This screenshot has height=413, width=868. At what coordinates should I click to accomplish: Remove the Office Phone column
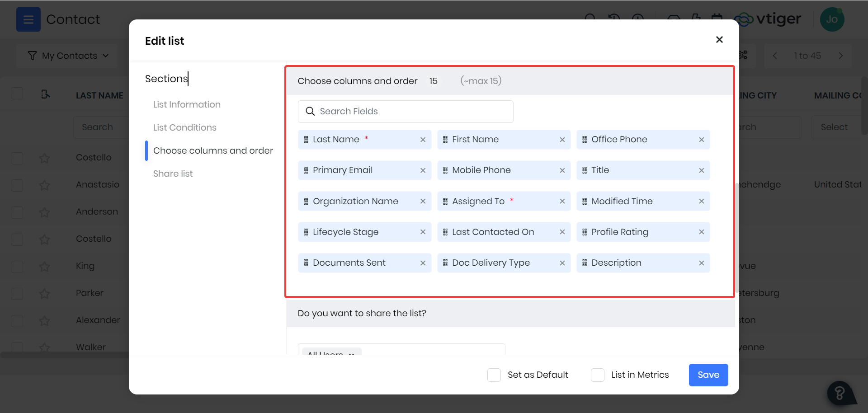pyautogui.click(x=701, y=140)
